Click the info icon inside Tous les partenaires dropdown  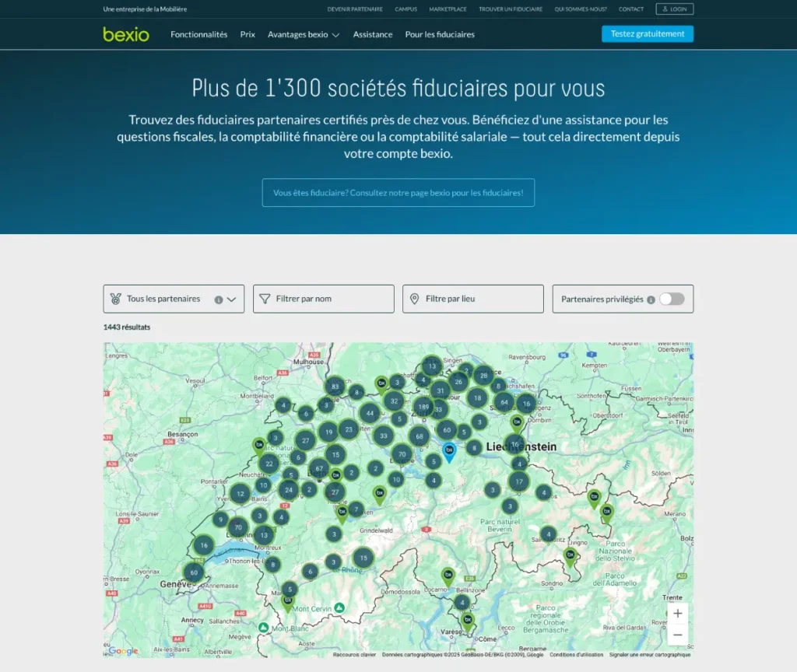tap(217, 299)
